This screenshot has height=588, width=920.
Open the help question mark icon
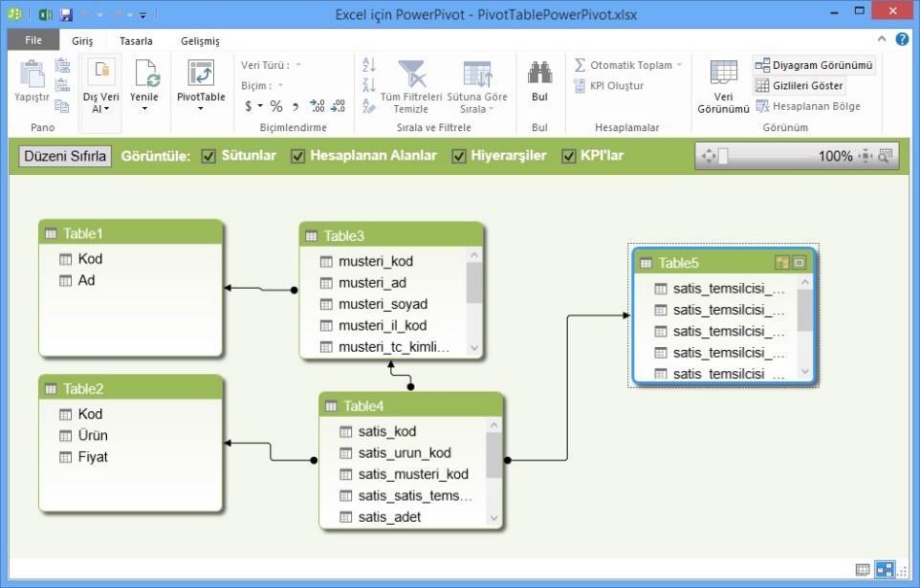(x=902, y=39)
